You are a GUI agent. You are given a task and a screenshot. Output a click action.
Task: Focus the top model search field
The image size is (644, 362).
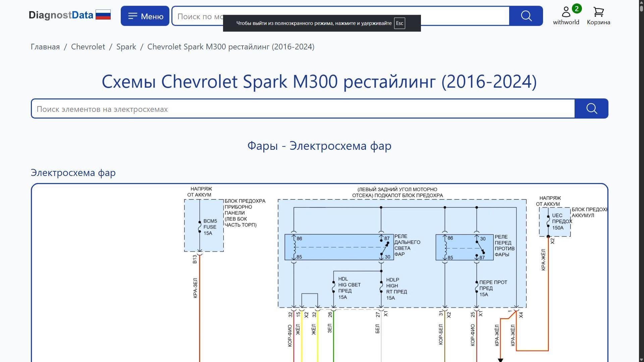[x=340, y=16]
